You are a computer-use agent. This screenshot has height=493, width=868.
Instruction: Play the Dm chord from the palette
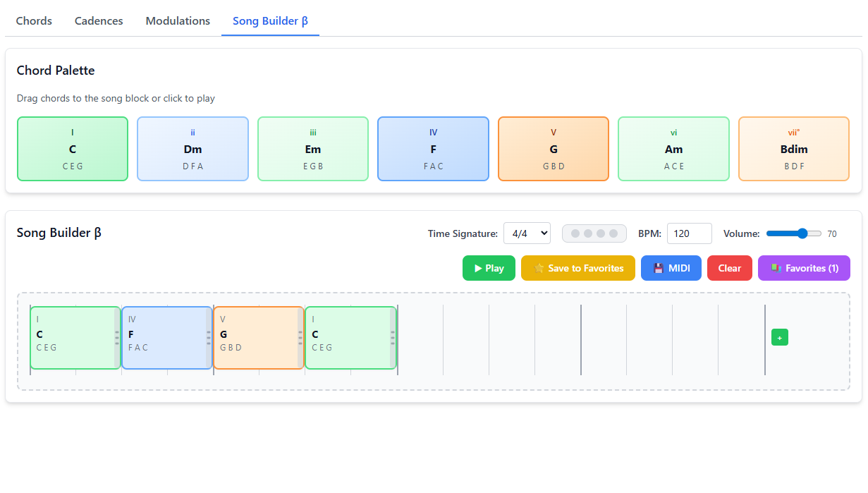coord(192,149)
